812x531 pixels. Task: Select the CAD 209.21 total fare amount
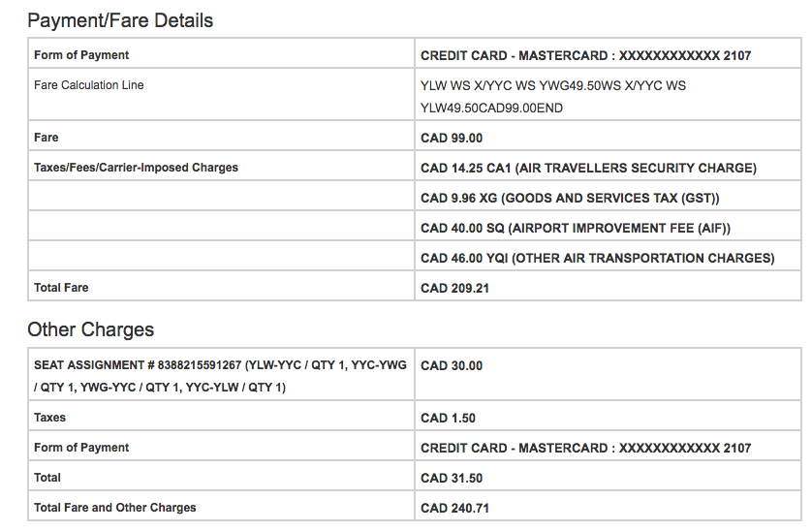(x=455, y=288)
